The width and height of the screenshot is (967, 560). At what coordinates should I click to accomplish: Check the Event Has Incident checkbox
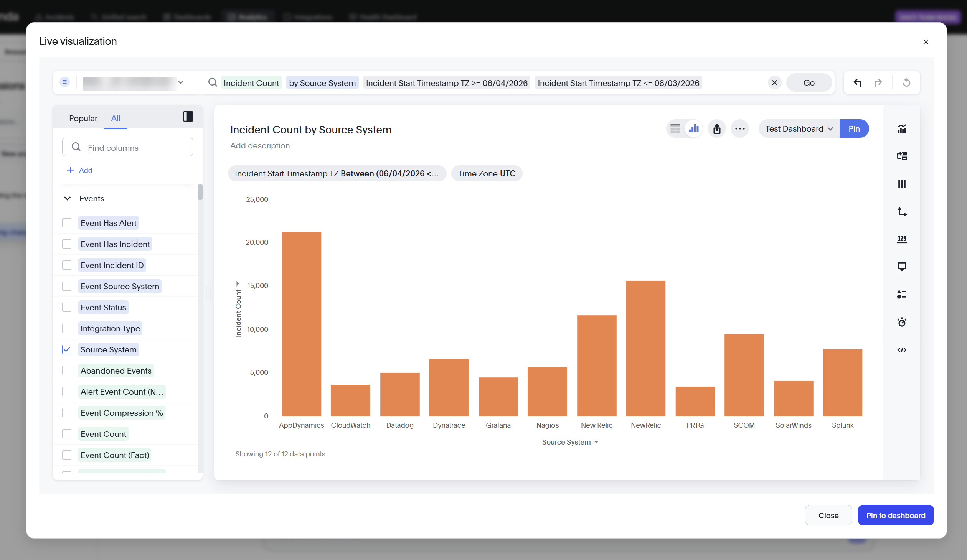click(x=67, y=244)
